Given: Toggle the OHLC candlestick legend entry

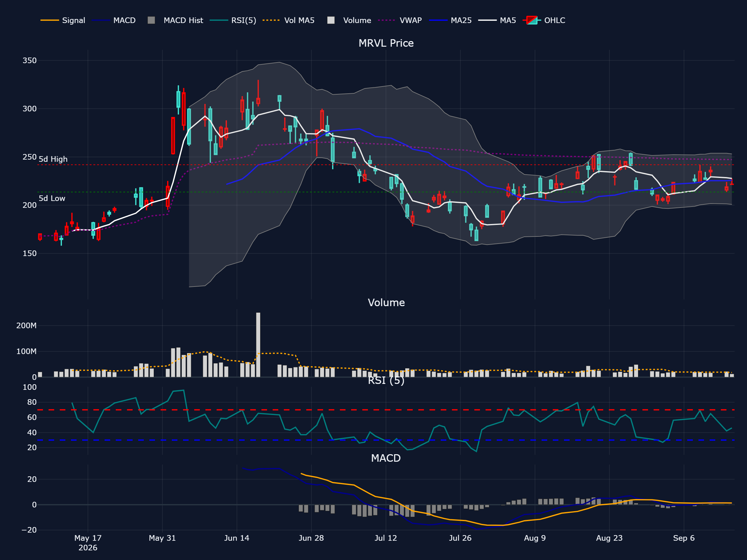Looking at the screenshot, I should coord(544,20).
